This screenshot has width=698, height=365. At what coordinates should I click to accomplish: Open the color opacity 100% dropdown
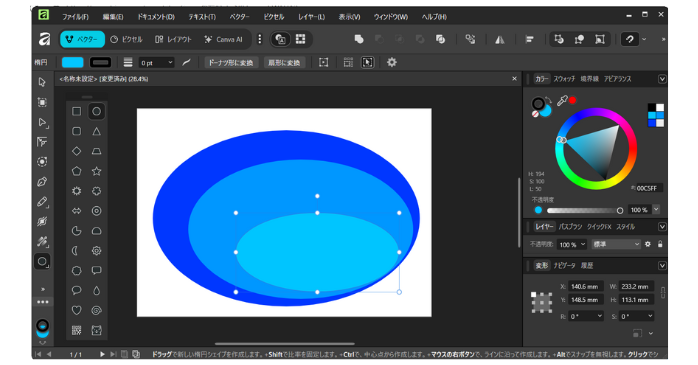656,209
